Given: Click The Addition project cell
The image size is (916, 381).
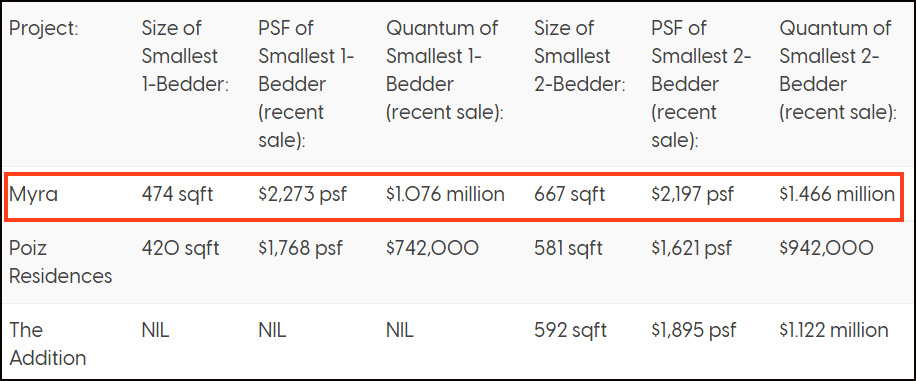Looking at the screenshot, I should tap(47, 344).
